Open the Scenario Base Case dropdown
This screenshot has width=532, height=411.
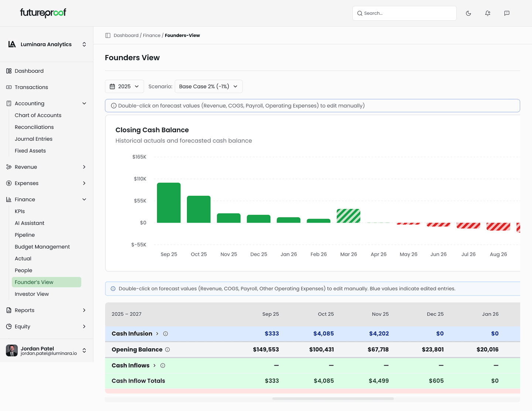(x=208, y=86)
